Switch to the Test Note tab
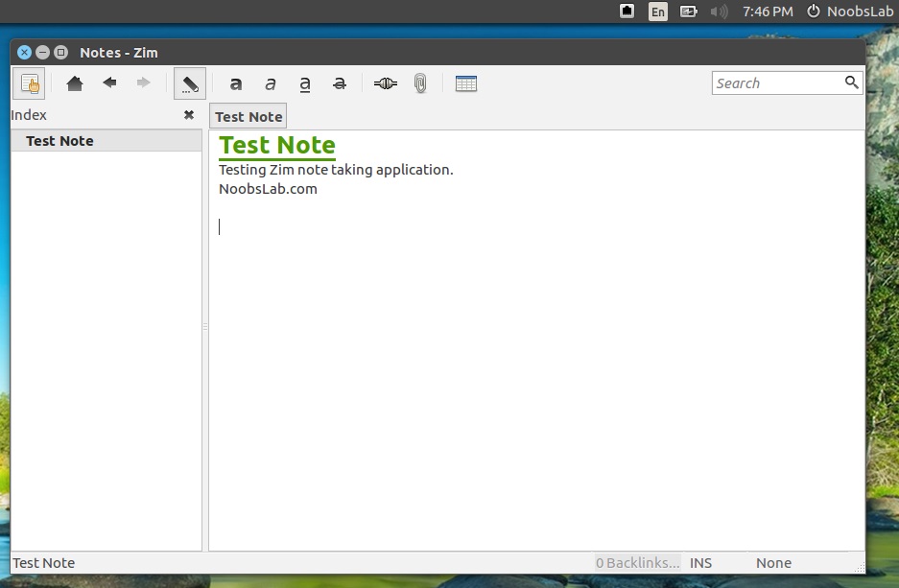This screenshot has width=899, height=588. tap(248, 115)
